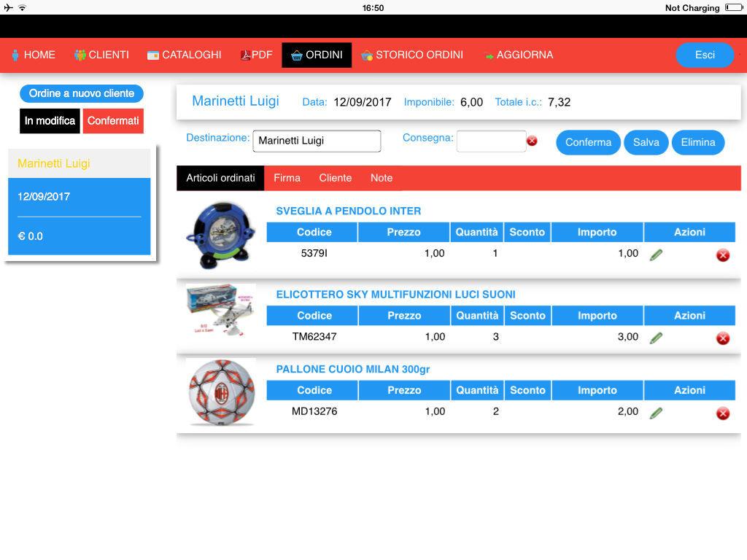
Task: Switch to the In modifica tab
Action: tap(50, 121)
